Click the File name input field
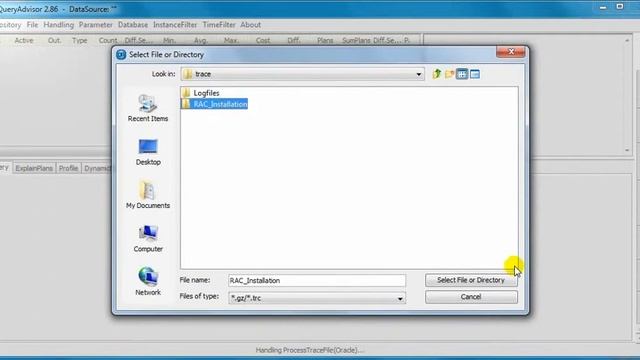 pyautogui.click(x=317, y=280)
